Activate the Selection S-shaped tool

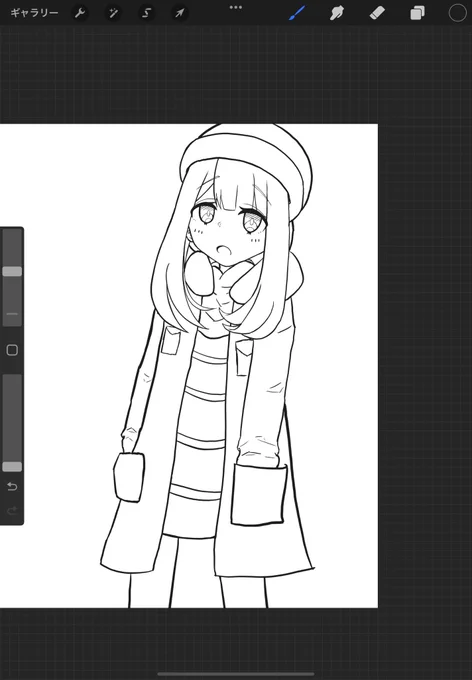pyautogui.click(x=147, y=13)
